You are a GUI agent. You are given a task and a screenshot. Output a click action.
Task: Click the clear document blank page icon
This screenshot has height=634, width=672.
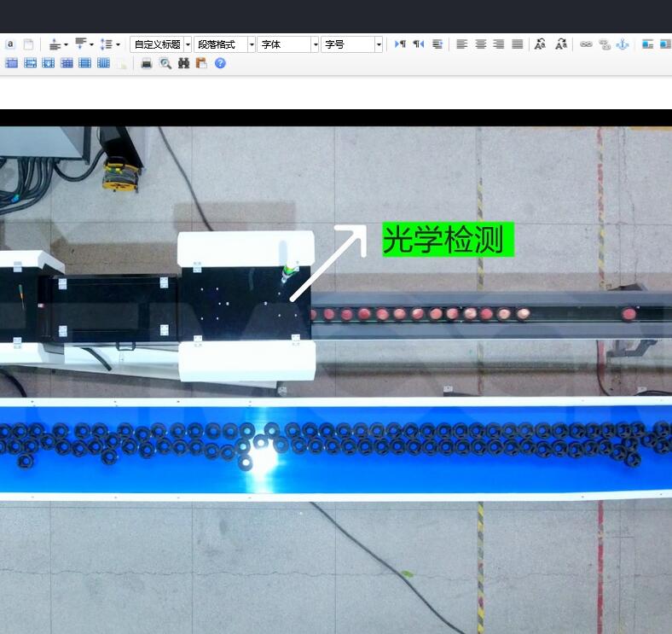[29, 44]
